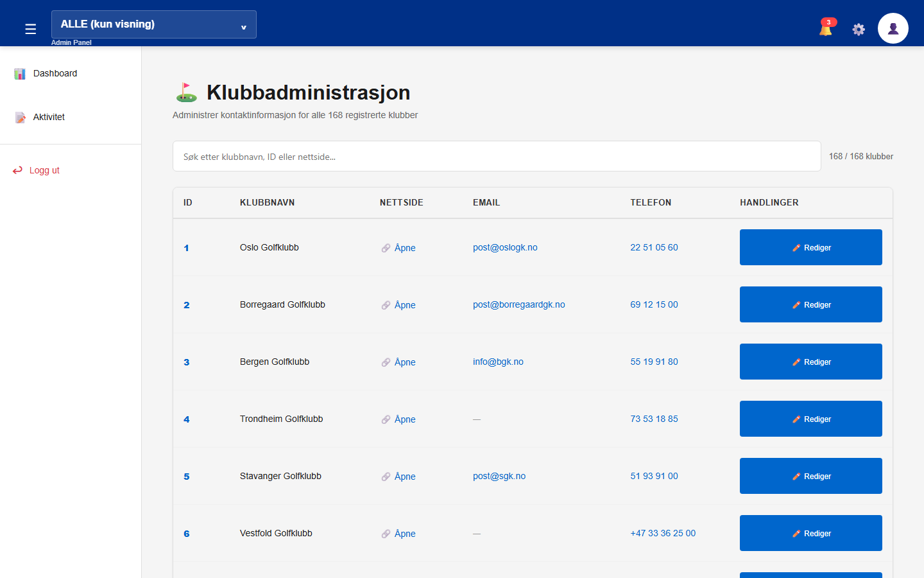Edit Bergen Golfklubb with Rediger button
Image resolution: width=924 pixels, height=578 pixels.
click(811, 362)
